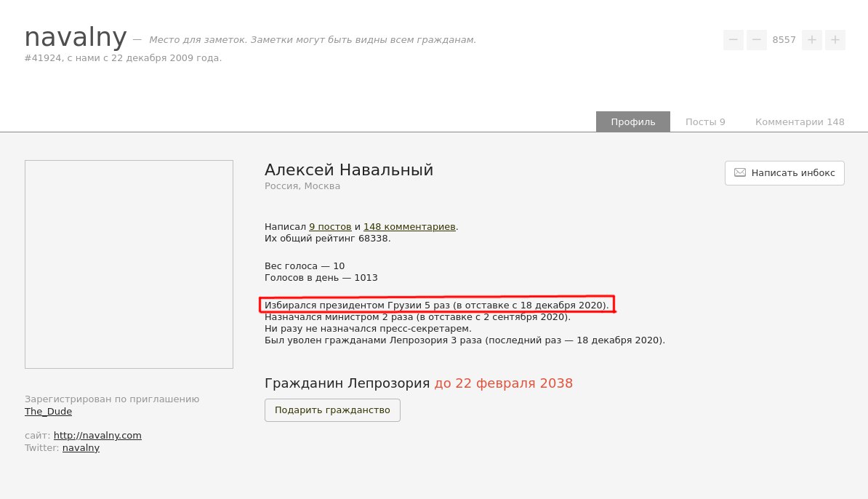The height and width of the screenshot is (499, 868).
Task: Click the line Их общий рейтинг 68338
Action: 328,239
